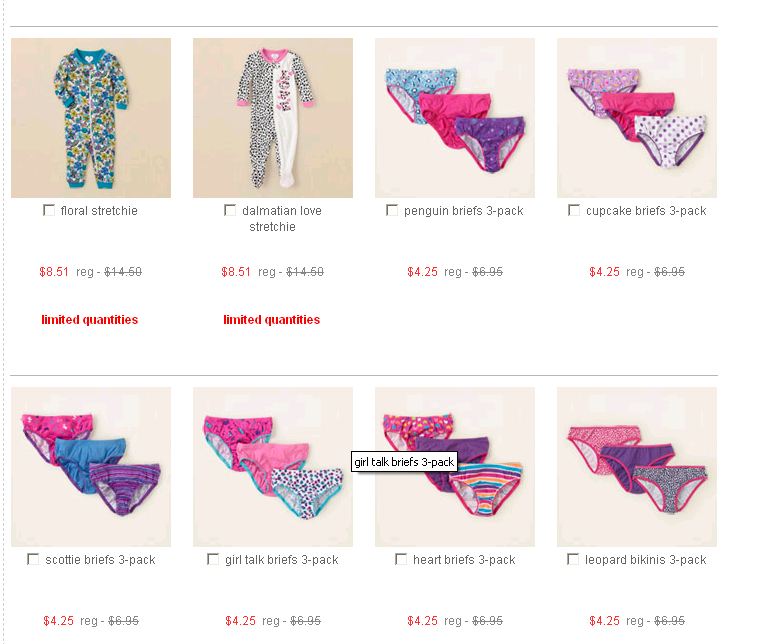Open the dalmatian love stretchie product image
The height and width of the screenshot is (644, 773).
coord(273,118)
